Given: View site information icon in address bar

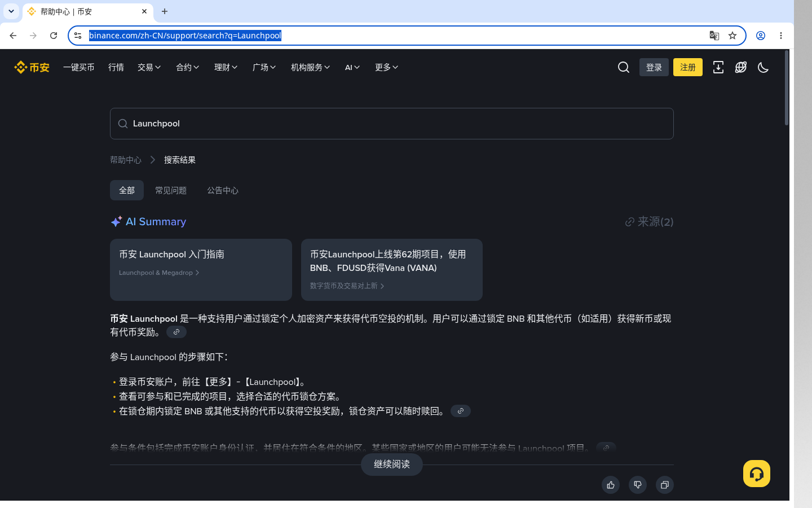Looking at the screenshot, I should (x=78, y=36).
